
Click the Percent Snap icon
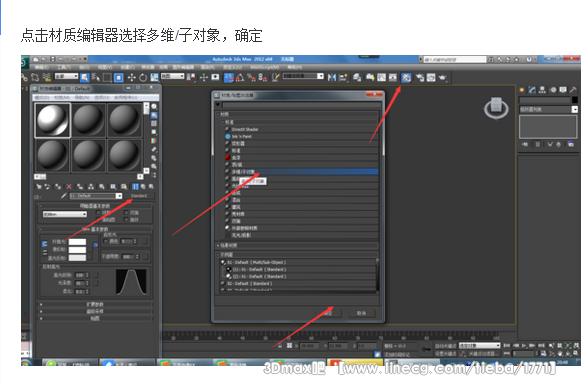(x=251, y=77)
